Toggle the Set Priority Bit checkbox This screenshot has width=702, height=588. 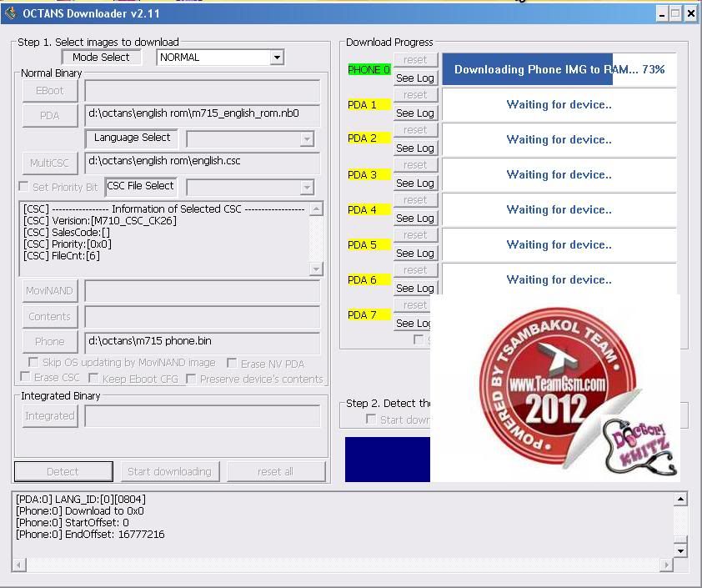pyautogui.click(x=23, y=186)
